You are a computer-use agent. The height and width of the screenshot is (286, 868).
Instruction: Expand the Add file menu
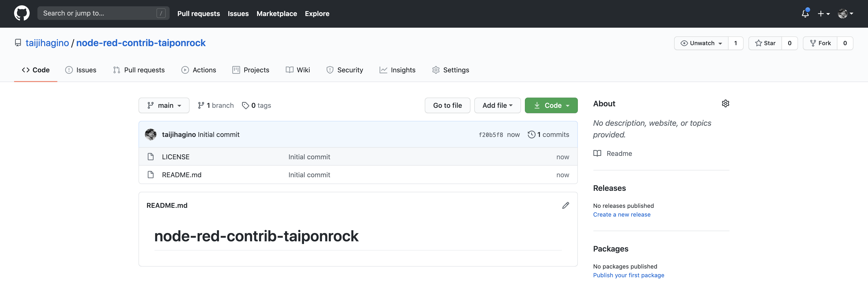497,106
